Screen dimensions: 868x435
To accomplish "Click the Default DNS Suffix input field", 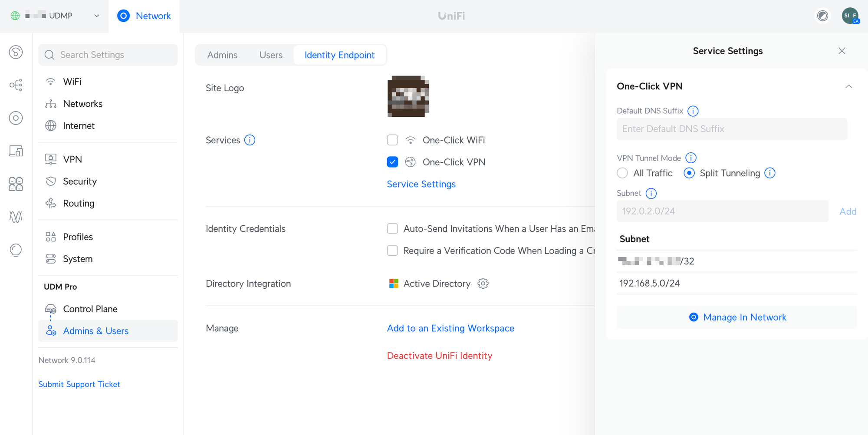I will (x=731, y=129).
